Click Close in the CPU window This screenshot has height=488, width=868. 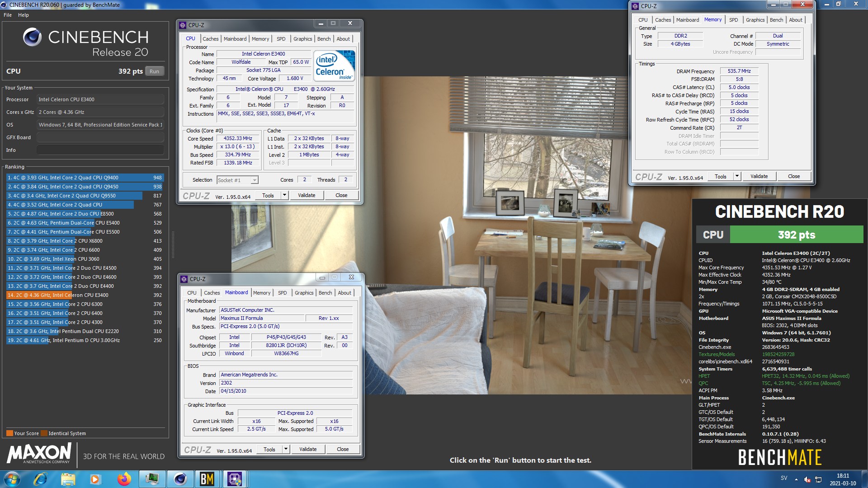[x=341, y=195]
